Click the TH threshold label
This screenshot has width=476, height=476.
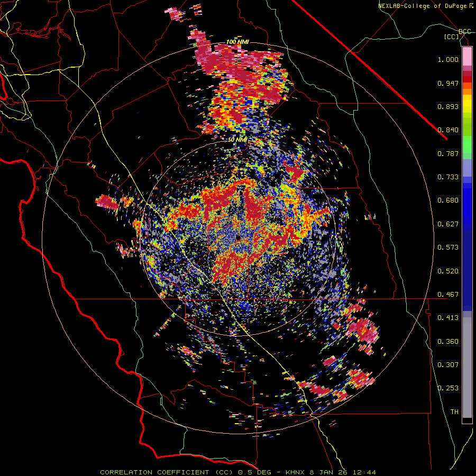pyautogui.click(x=454, y=412)
